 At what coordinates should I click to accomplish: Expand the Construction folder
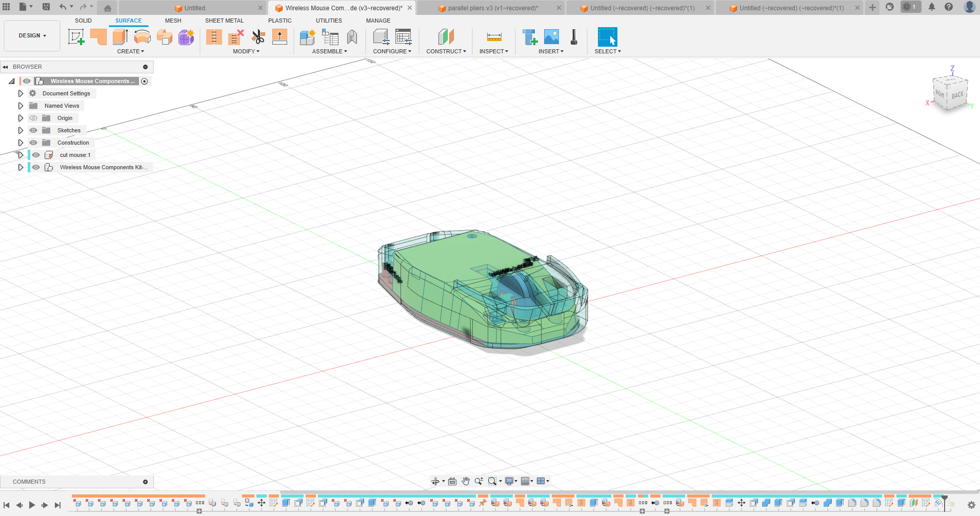(21, 143)
